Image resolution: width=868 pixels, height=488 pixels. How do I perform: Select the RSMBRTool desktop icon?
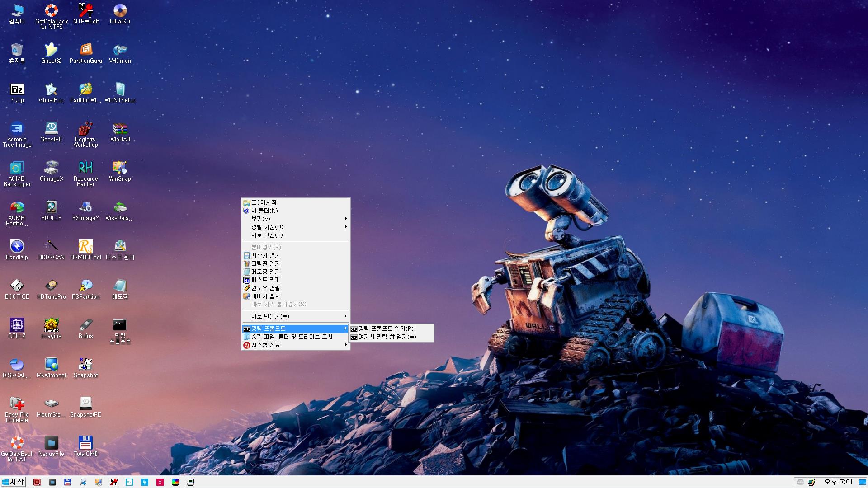(x=86, y=249)
